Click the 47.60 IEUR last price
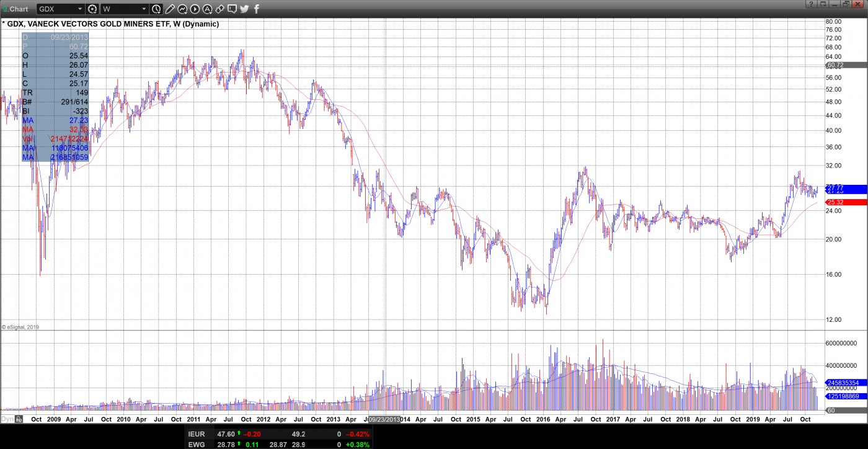Screen dimensions: 868x449 click(226, 434)
